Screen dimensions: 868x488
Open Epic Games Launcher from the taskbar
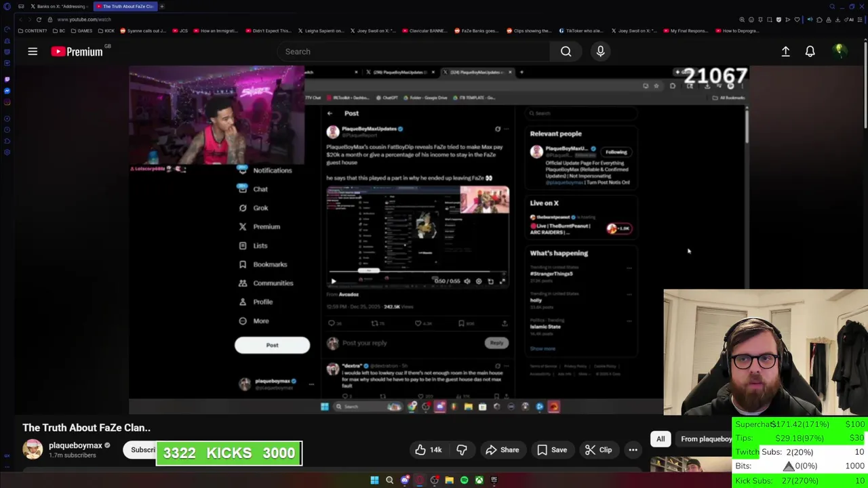point(494,481)
